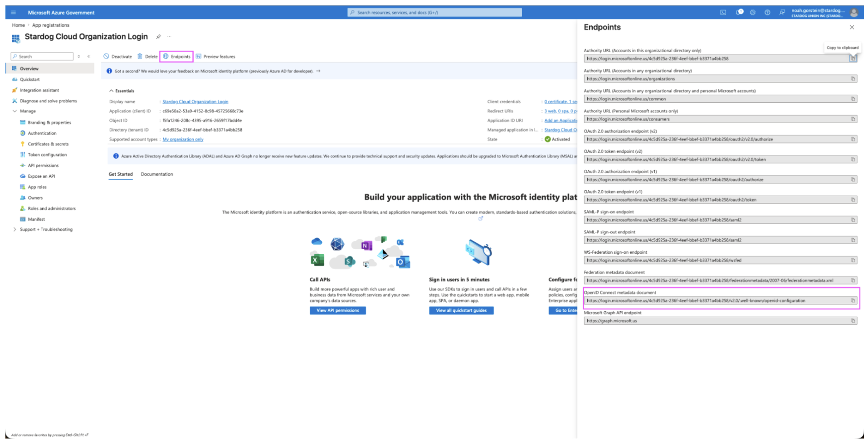
Task: Open Quickstart in the sidebar
Action: (x=29, y=79)
